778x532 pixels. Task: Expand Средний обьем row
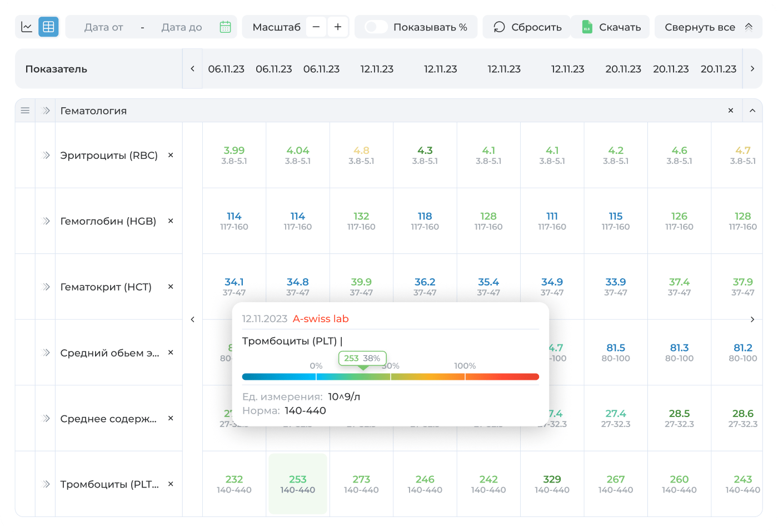[x=46, y=353]
